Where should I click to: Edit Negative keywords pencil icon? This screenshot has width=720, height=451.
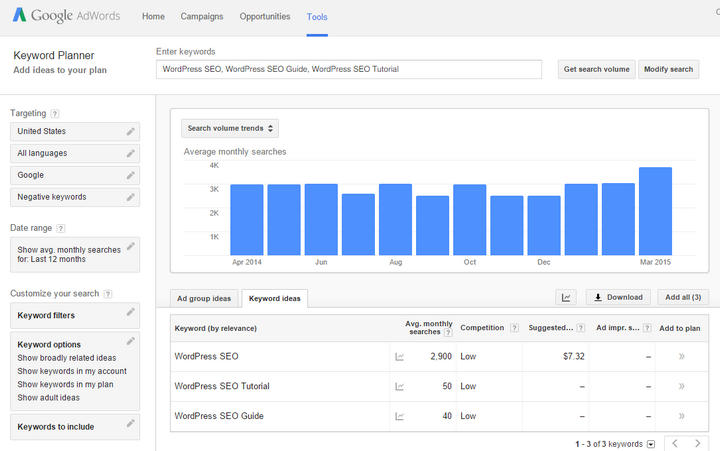pyautogui.click(x=130, y=197)
